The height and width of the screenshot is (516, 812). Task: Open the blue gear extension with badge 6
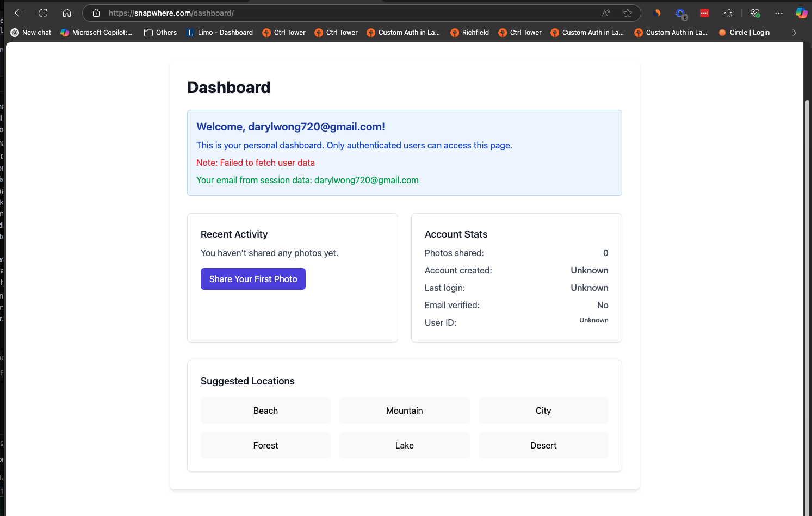pos(681,14)
